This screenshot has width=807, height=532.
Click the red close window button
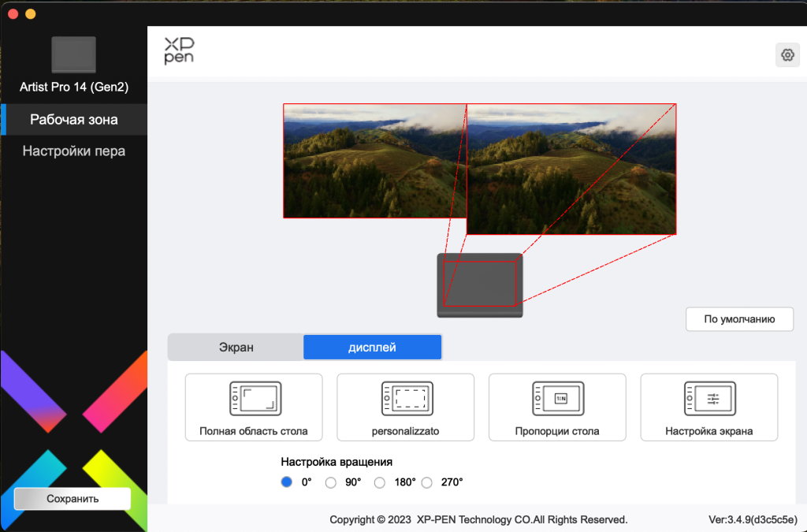[13, 14]
